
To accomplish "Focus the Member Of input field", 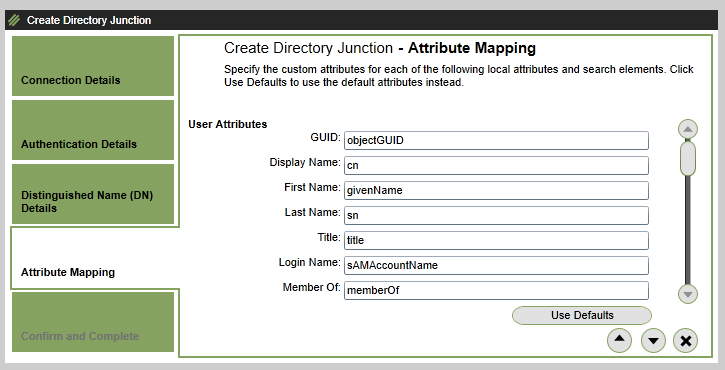I will tap(496, 290).
